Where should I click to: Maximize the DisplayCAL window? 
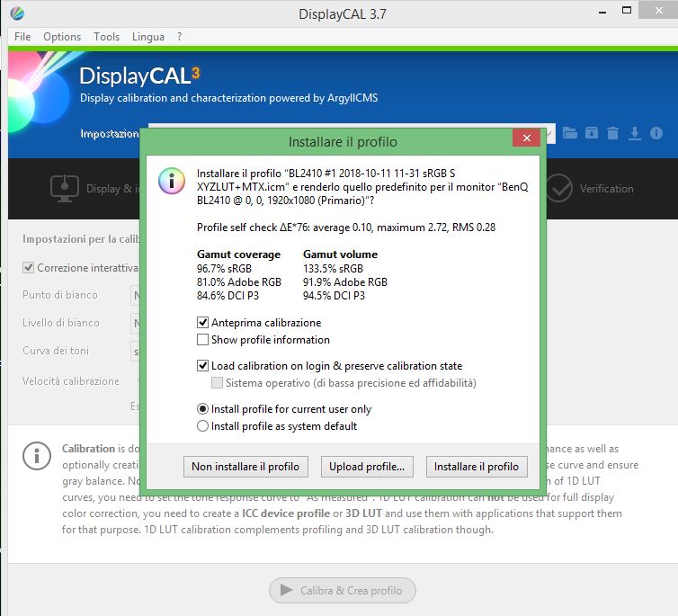coord(627,11)
